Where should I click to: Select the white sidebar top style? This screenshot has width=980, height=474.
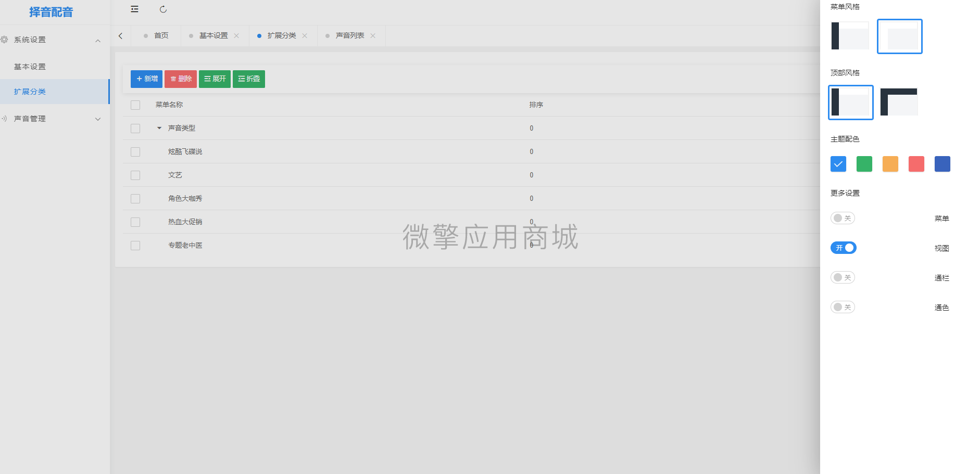[850, 102]
